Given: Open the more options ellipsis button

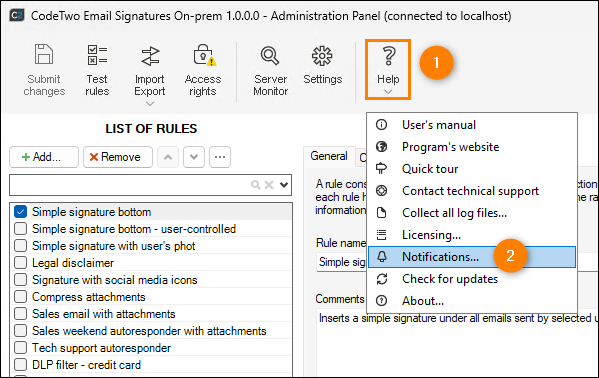Looking at the screenshot, I should coord(220,157).
